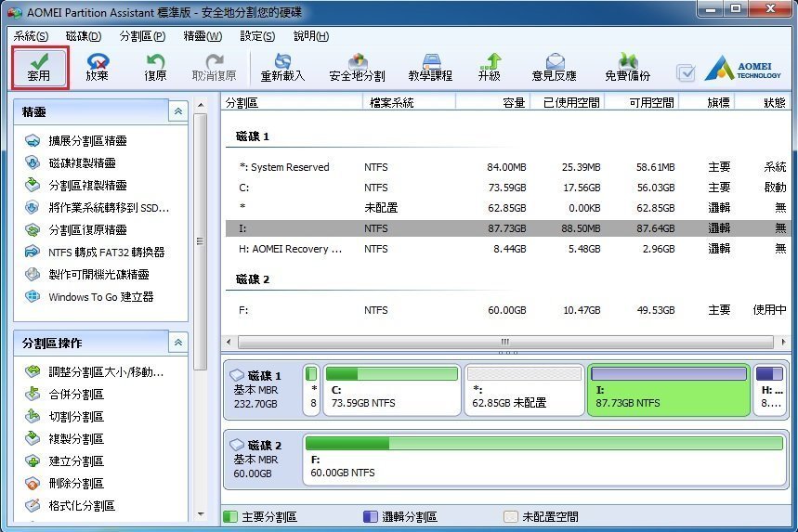Launch 製作可開機光碟精靈

[x=86, y=275]
